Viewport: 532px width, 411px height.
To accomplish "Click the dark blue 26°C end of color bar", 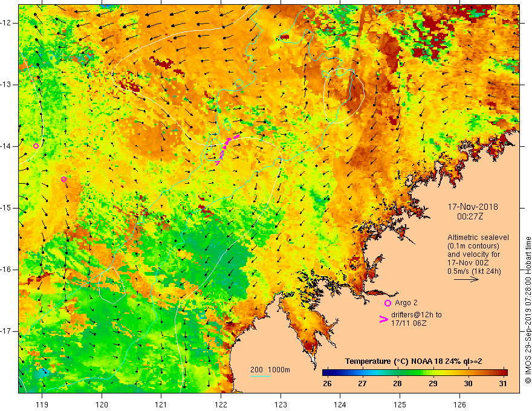I will (x=326, y=373).
